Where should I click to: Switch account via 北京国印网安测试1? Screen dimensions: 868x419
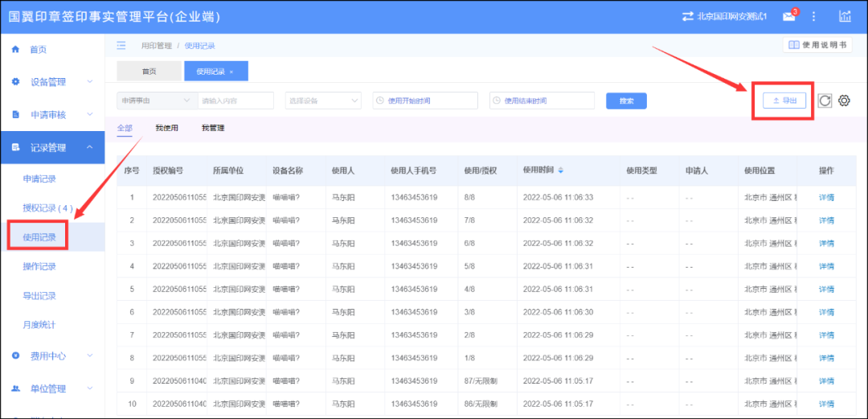(732, 17)
